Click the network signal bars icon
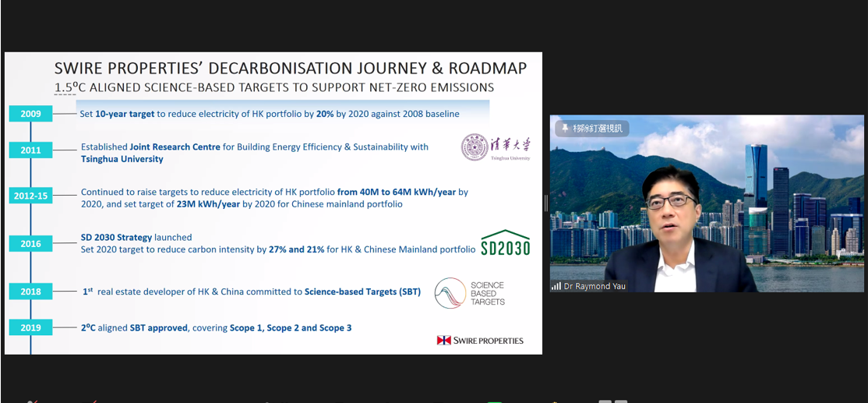868x403 pixels. pyautogui.click(x=556, y=286)
